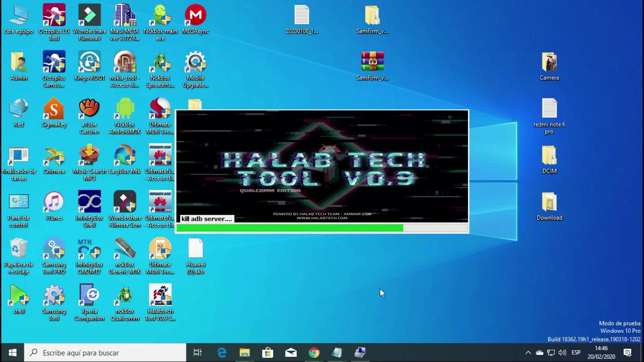Viewport: 644px width, 362px height.
Task: Select redmi note 6 pro file
Action: (549, 116)
